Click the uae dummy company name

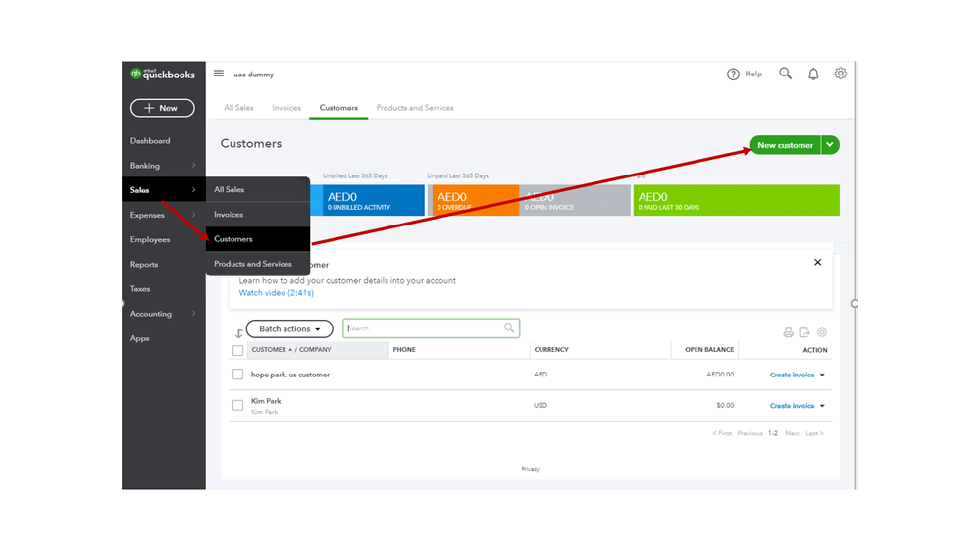[254, 75]
